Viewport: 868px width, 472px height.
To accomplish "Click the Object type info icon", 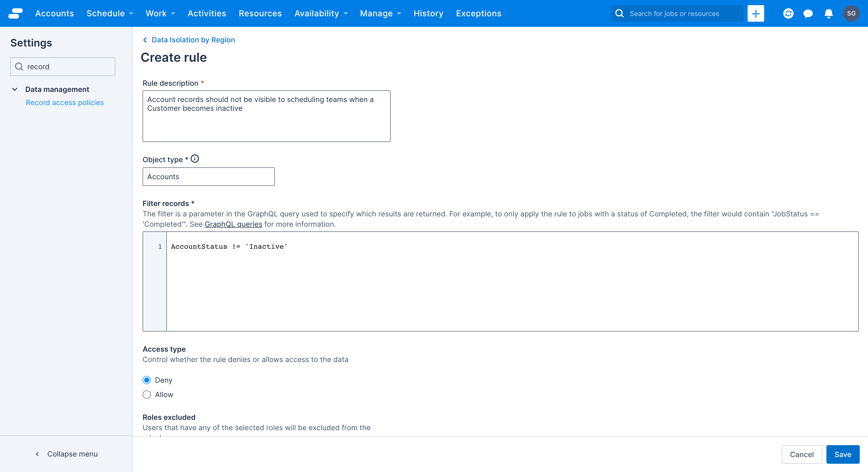I will point(195,159).
